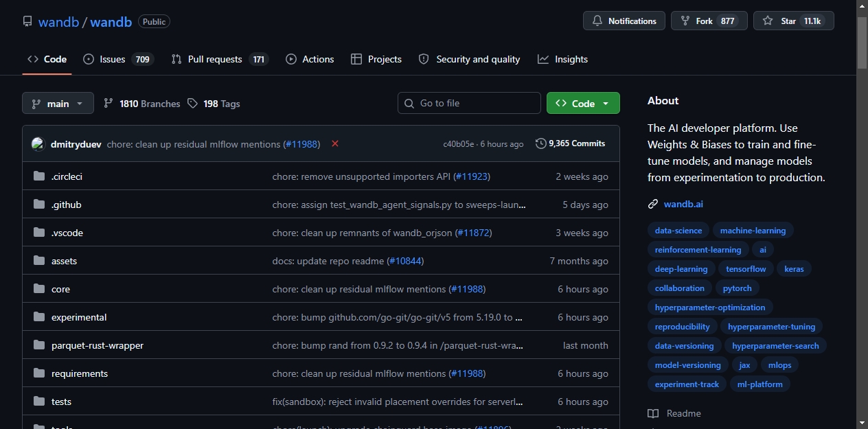Select the mlops topic tag
868x429 pixels.
780,365
